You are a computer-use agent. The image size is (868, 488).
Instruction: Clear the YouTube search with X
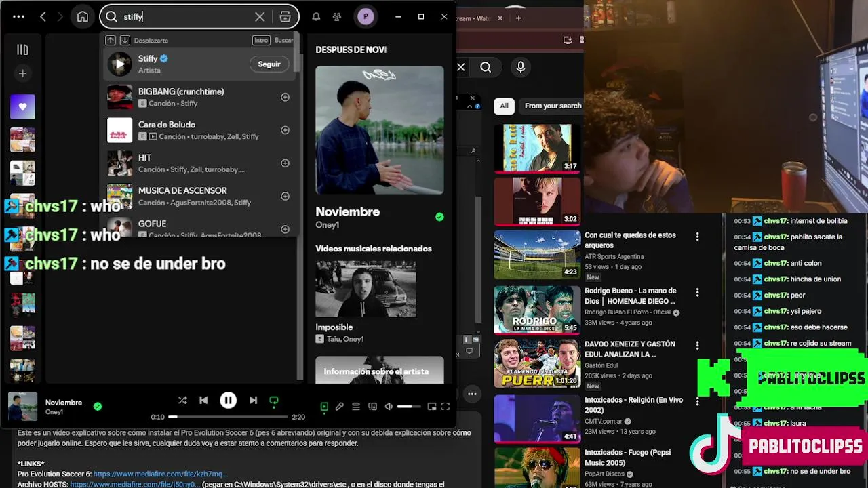(x=460, y=67)
